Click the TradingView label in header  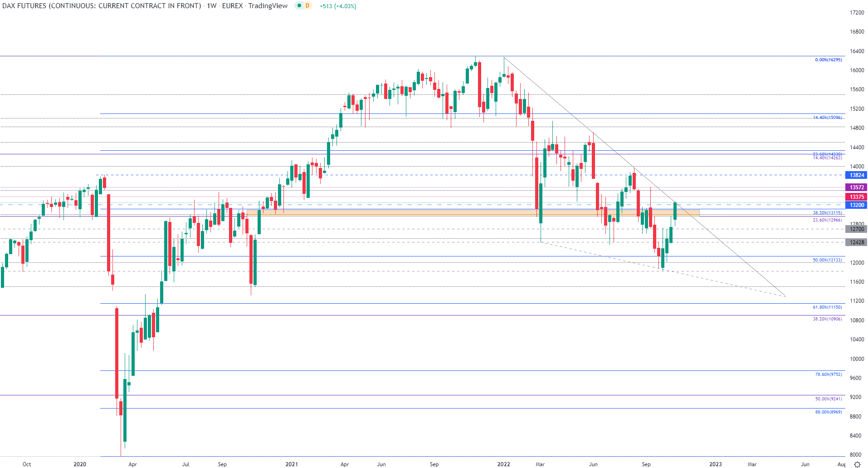pyautogui.click(x=268, y=6)
